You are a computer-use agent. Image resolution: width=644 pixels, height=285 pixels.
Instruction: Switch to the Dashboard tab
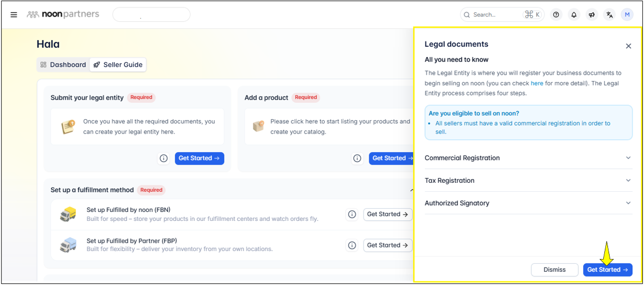tap(63, 65)
